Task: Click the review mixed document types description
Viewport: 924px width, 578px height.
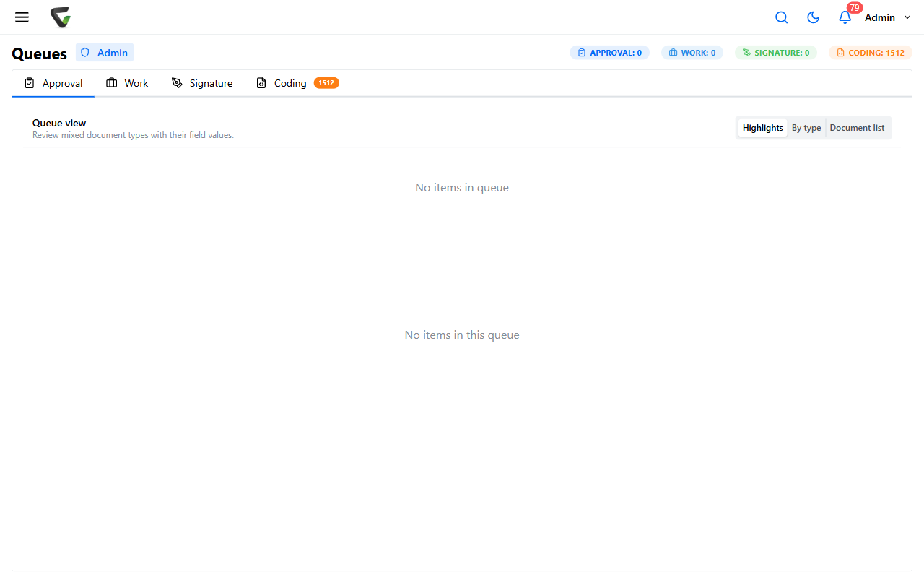Action: [x=133, y=135]
